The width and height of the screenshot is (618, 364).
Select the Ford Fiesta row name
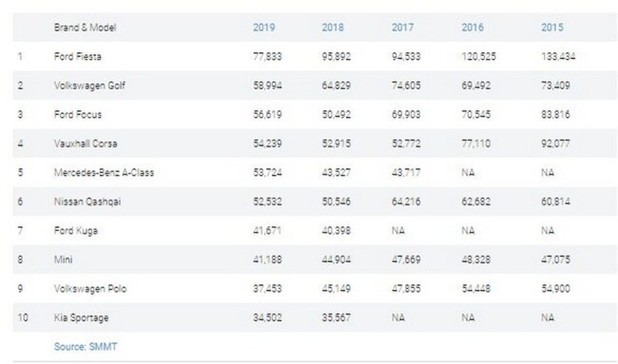[78, 57]
